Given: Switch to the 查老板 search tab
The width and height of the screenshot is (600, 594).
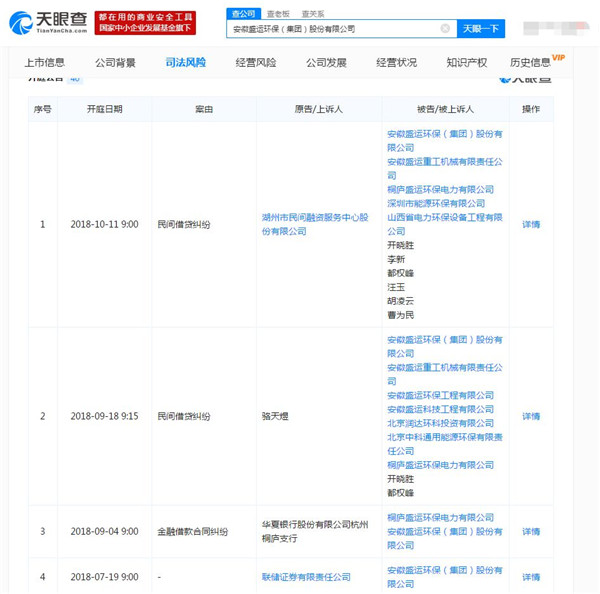Looking at the screenshot, I should (x=277, y=14).
